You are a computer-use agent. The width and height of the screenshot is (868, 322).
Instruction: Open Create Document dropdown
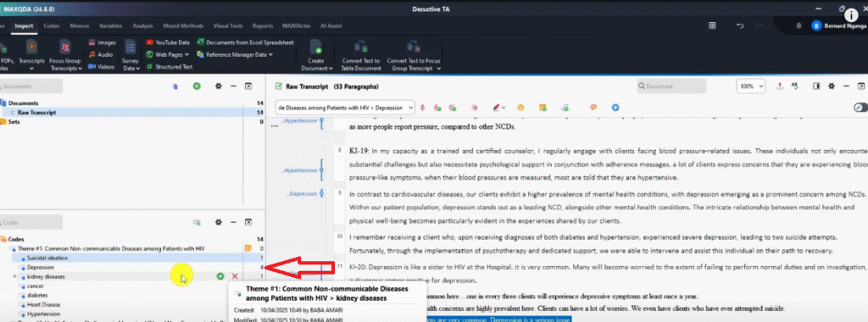[x=317, y=55]
